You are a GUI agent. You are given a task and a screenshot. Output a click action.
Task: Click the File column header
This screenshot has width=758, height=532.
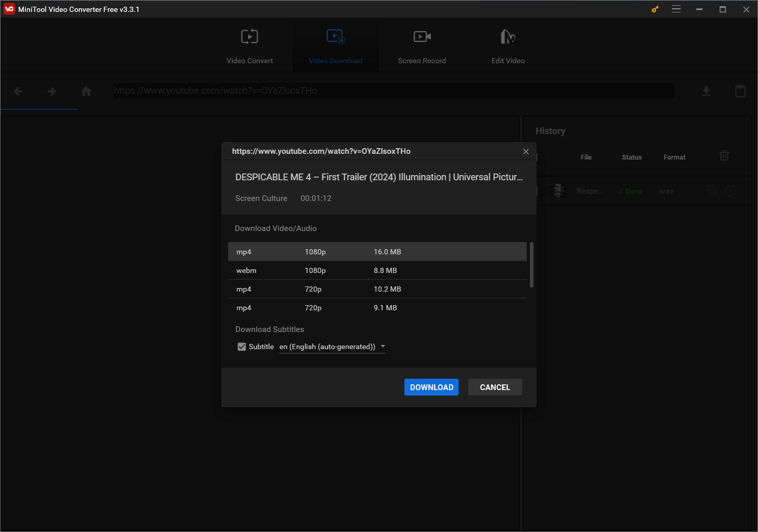586,157
